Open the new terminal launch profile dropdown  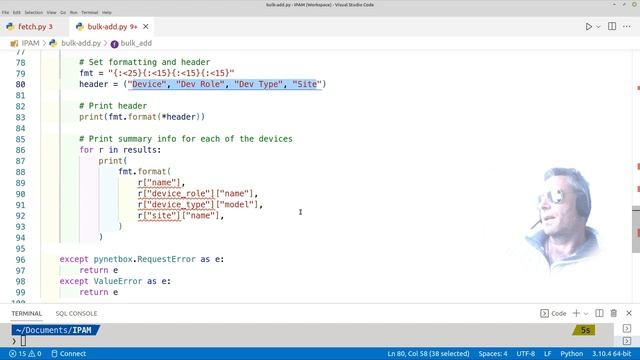586,313
